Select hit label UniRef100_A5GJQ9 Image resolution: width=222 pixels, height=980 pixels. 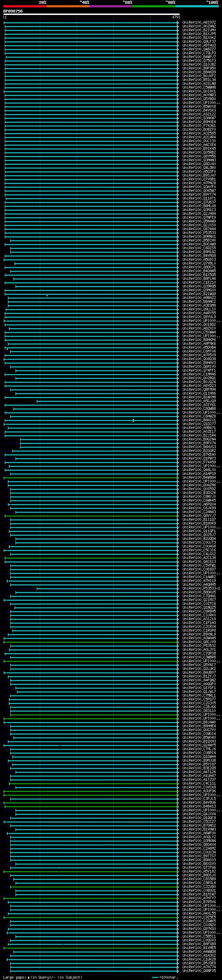[199, 401]
